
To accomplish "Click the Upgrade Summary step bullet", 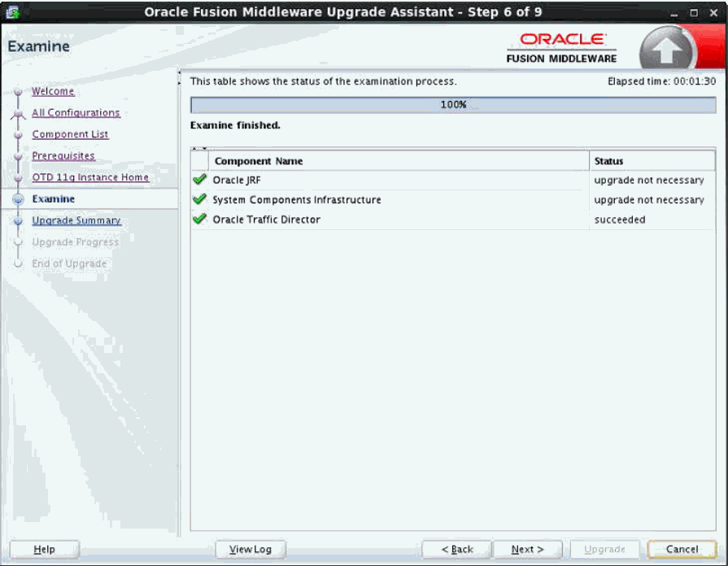I will (18, 221).
